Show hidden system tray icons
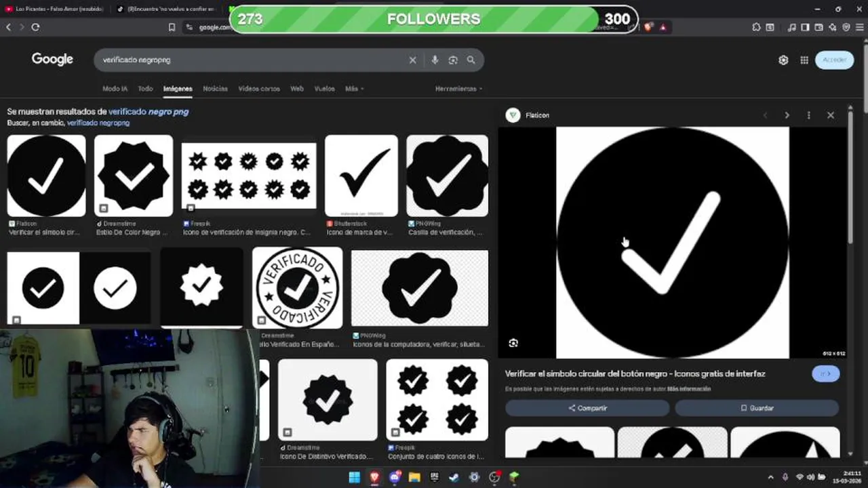Screen dimensions: 868x488 coord(770,477)
